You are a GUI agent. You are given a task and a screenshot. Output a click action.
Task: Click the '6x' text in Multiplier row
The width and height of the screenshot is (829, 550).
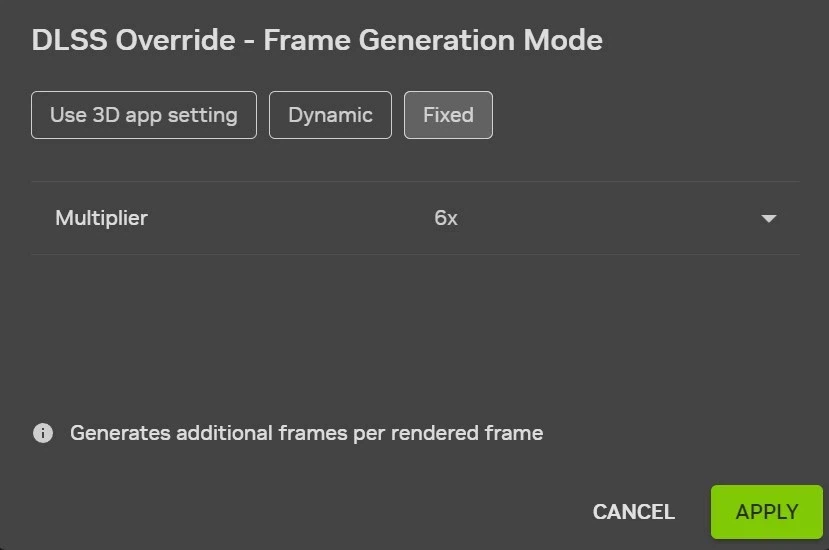pyautogui.click(x=446, y=218)
